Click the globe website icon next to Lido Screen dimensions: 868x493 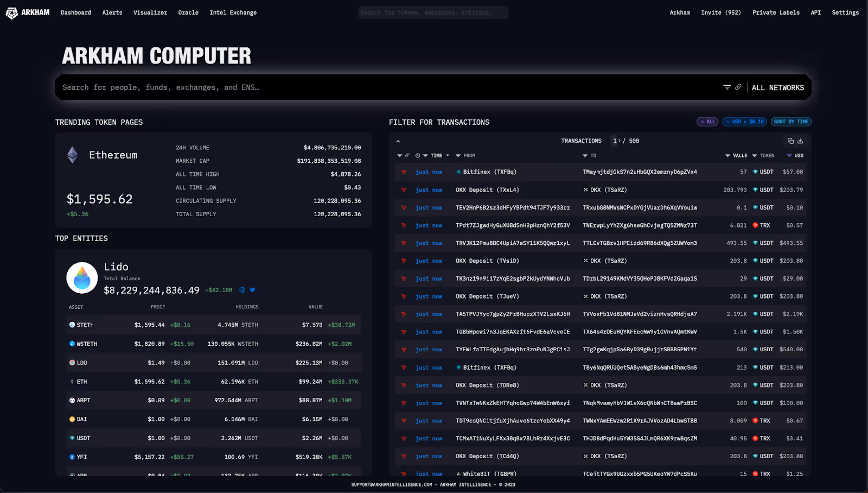241,290
